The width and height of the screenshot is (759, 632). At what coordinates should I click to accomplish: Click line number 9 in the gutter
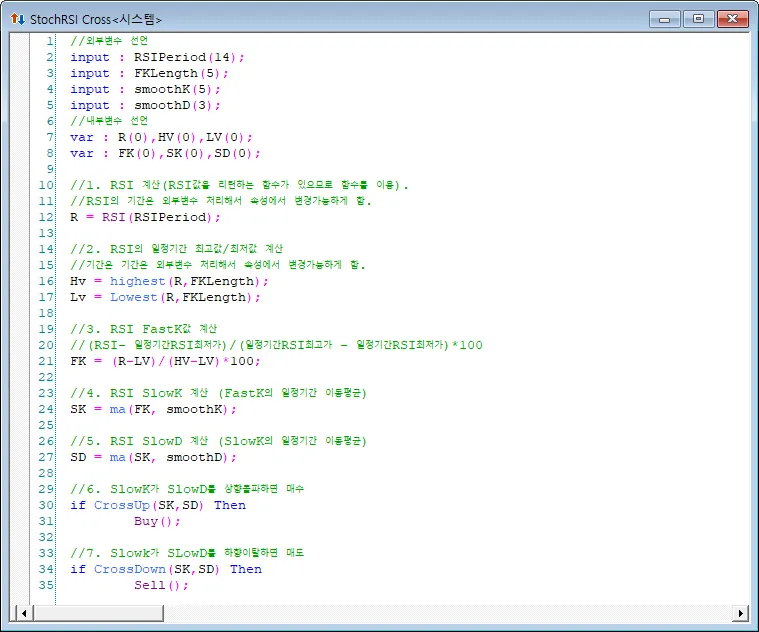50,169
